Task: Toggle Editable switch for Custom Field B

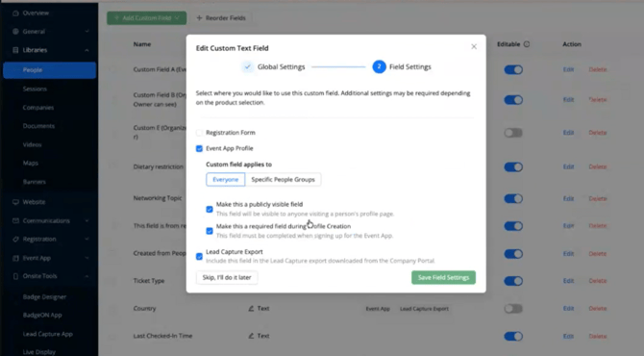Action: coord(513,100)
